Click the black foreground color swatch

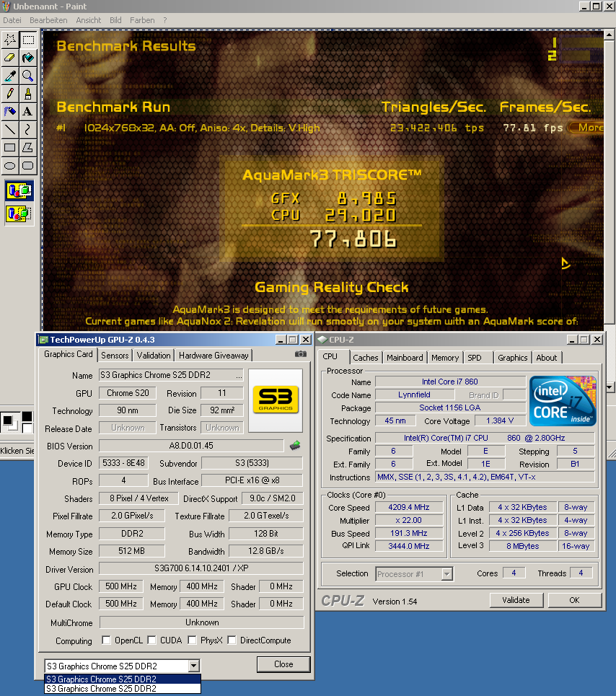(7, 420)
